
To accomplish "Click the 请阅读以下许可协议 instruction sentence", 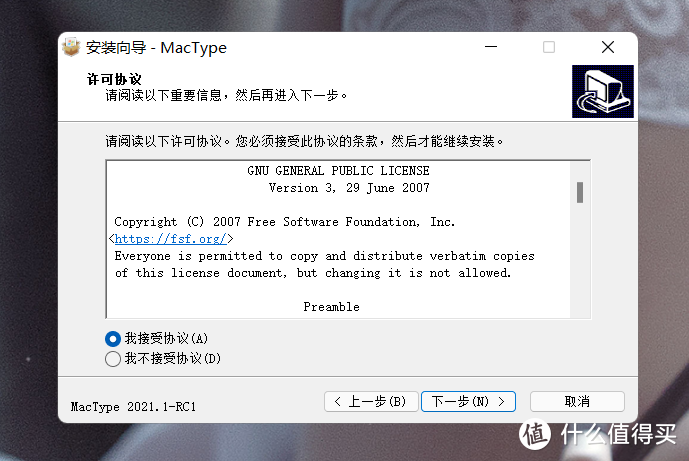I will (x=304, y=142).
